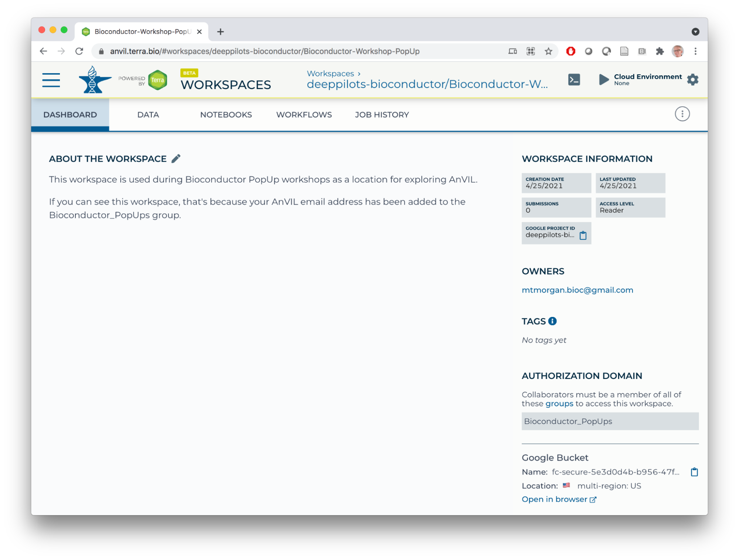This screenshot has height=560, width=739.
Task: Edit About the Workspace with pencil icon
Action: click(176, 158)
